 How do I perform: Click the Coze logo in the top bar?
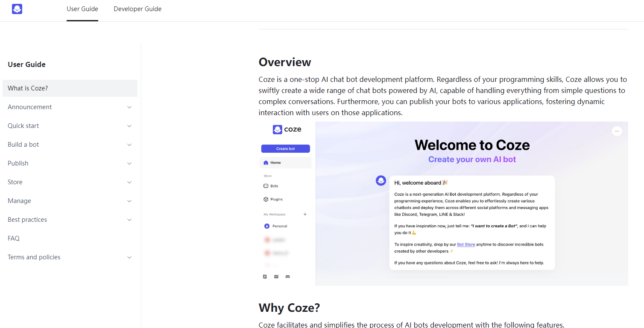[17, 9]
